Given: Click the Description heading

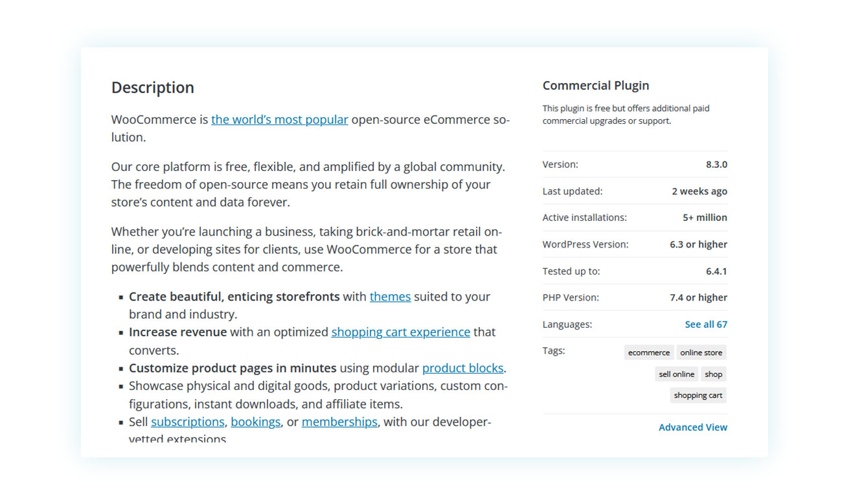Looking at the screenshot, I should (153, 87).
